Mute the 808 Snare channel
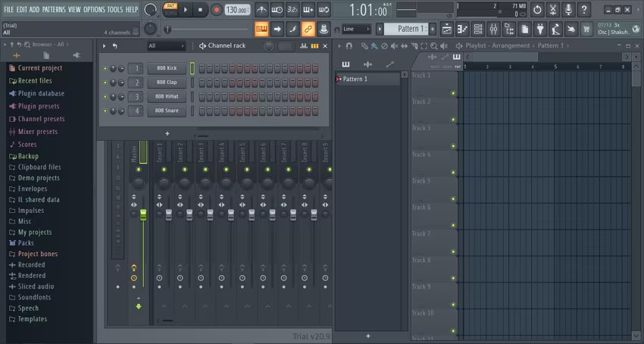 105,111
